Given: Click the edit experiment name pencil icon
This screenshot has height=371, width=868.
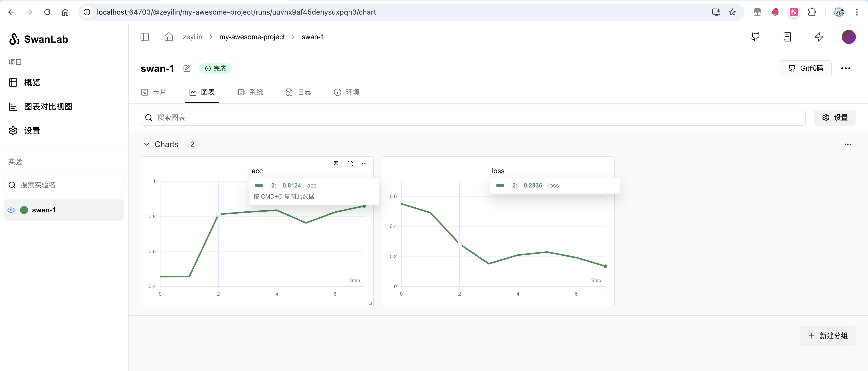Looking at the screenshot, I should point(187,68).
